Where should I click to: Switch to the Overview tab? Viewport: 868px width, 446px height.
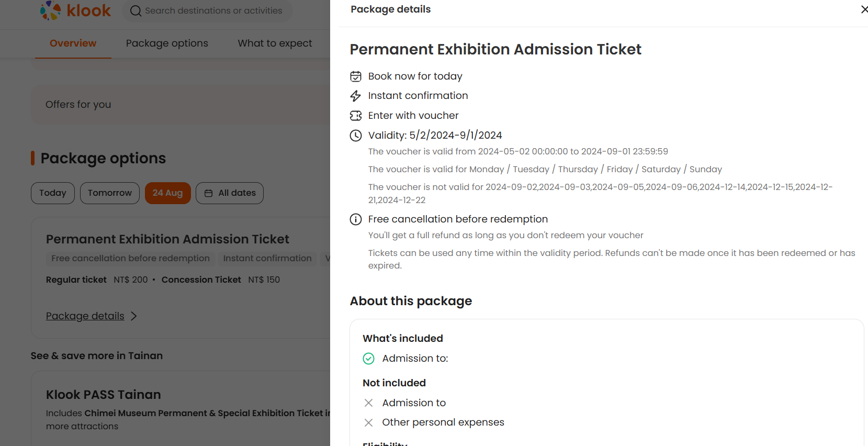point(73,43)
